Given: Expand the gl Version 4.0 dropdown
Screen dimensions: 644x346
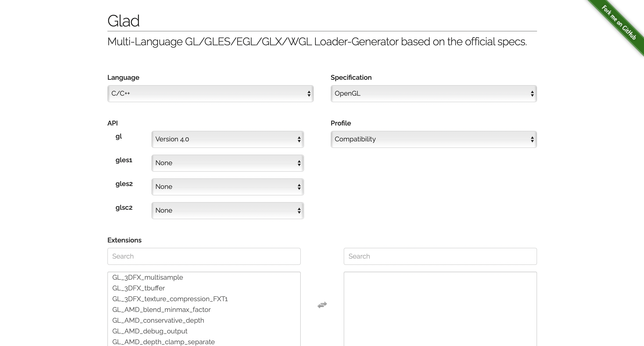Looking at the screenshot, I should point(228,139).
